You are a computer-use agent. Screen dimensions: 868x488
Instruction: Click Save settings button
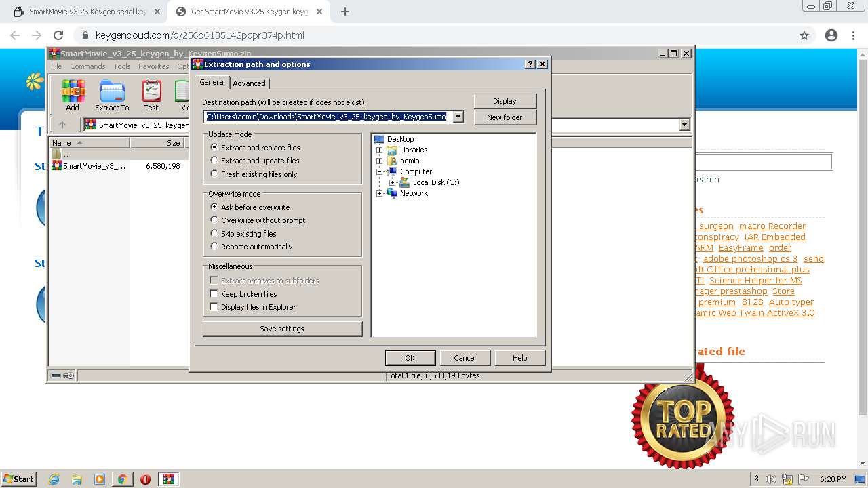(x=282, y=329)
